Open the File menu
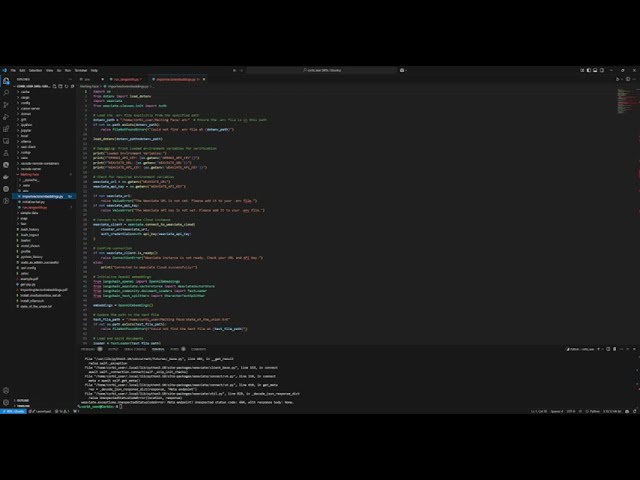 coord(13,70)
